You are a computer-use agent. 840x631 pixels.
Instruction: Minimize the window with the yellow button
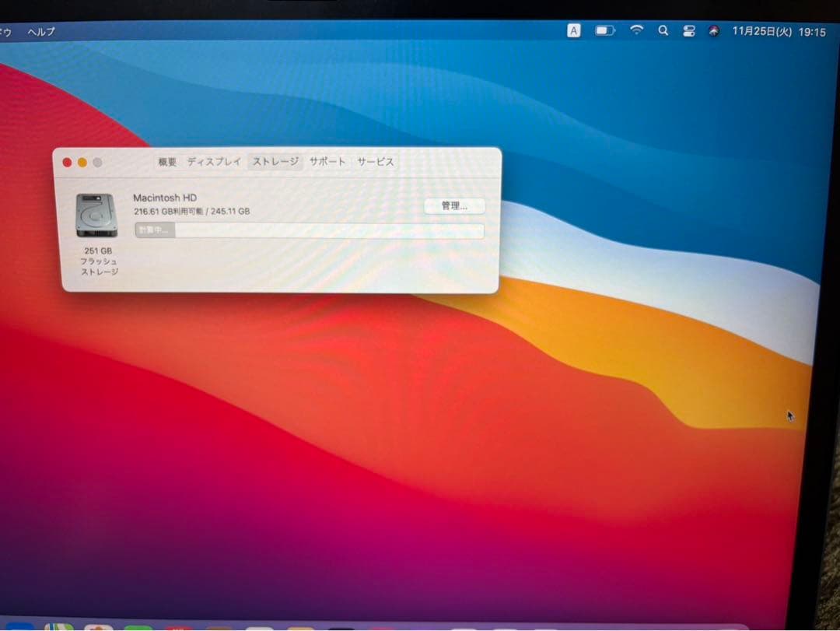point(82,163)
